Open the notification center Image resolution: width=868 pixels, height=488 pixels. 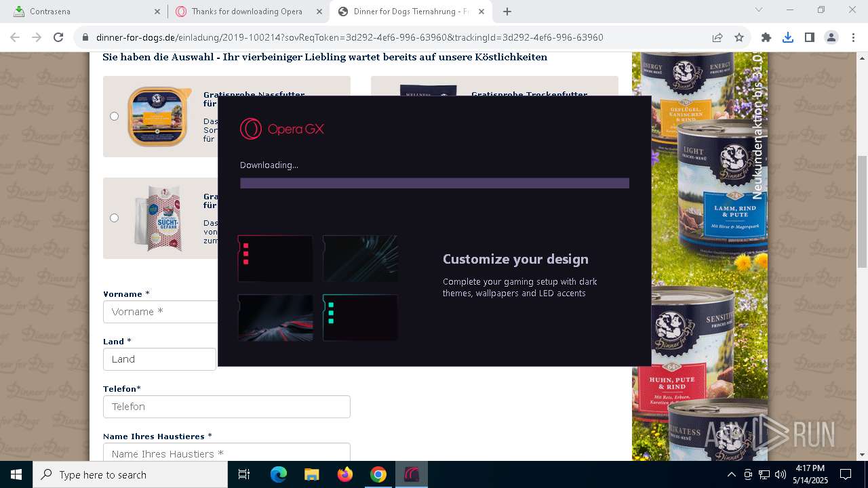[x=846, y=474]
